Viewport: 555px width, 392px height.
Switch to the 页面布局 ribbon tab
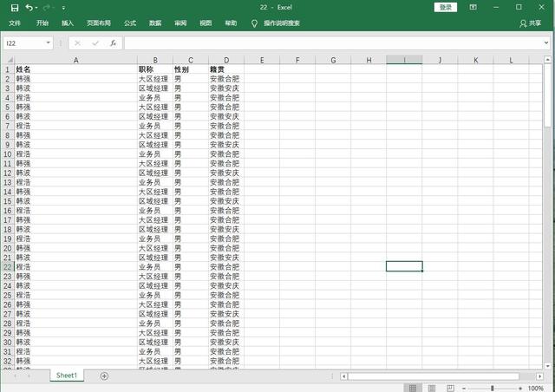tap(99, 23)
